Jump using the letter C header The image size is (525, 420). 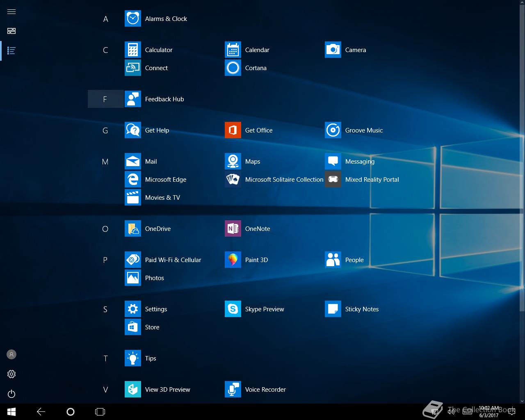click(105, 50)
